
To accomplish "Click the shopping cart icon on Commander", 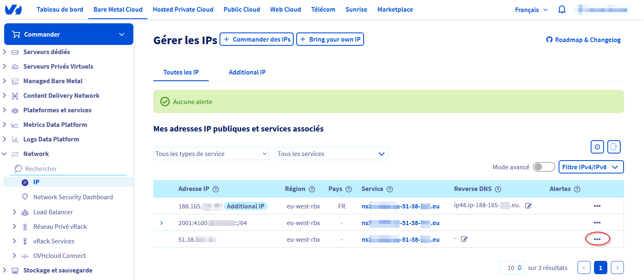I will [16, 34].
